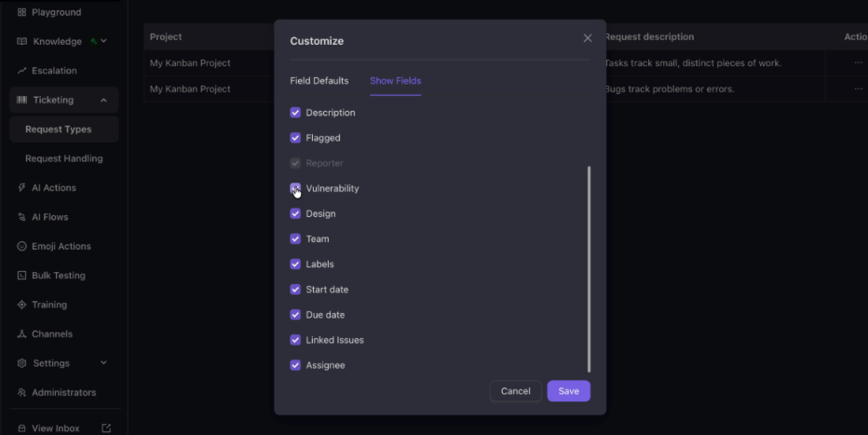Open the Bulk Testing label
The width and height of the screenshot is (868, 435).
coord(59,276)
